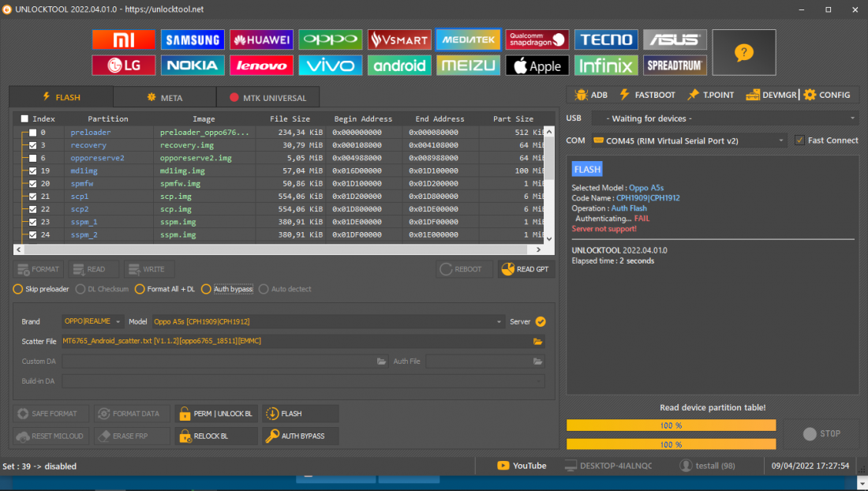Open the ADB tools tab

(x=591, y=96)
